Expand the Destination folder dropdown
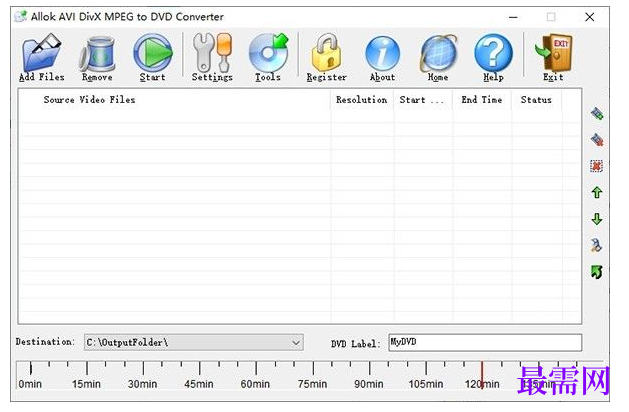This screenshot has width=629, height=412. tap(296, 343)
